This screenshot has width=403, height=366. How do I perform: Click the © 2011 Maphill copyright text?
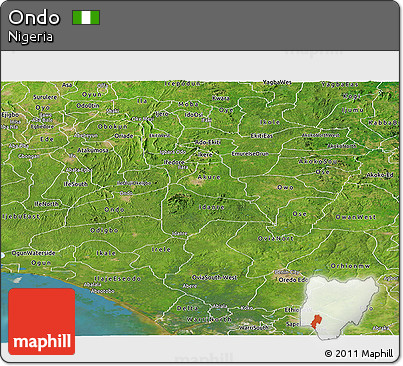(x=359, y=353)
